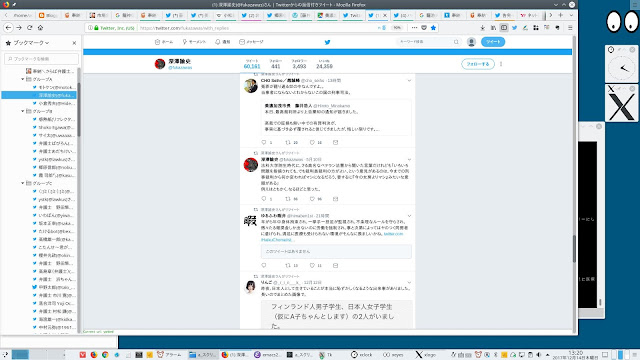Screen dimensions: 640x360
Task: Open ホーム in Twitter navigation
Action: pyautogui.click(x=164, y=42)
